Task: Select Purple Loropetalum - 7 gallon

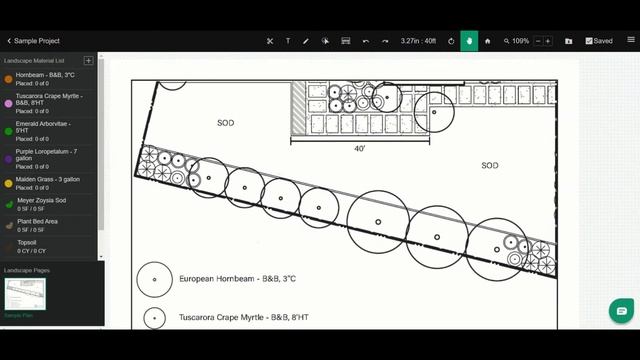Action: pyautogui.click(x=49, y=159)
